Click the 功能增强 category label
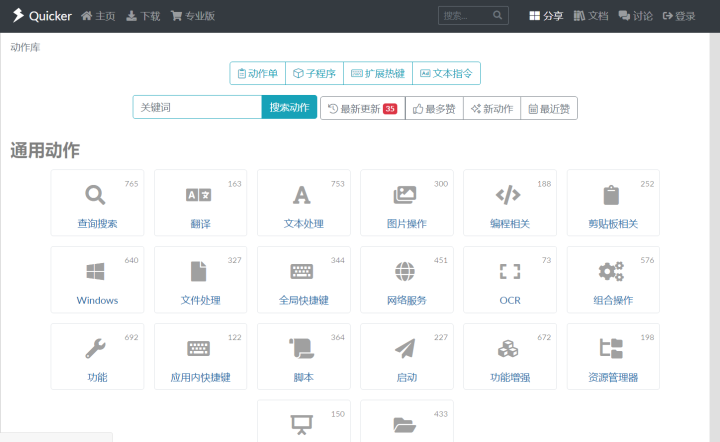The image size is (720, 442). point(510,377)
